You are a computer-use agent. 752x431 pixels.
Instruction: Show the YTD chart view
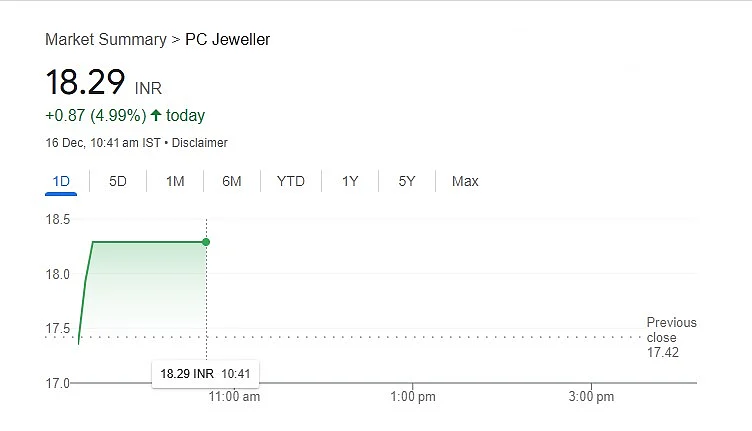click(x=291, y=181)
